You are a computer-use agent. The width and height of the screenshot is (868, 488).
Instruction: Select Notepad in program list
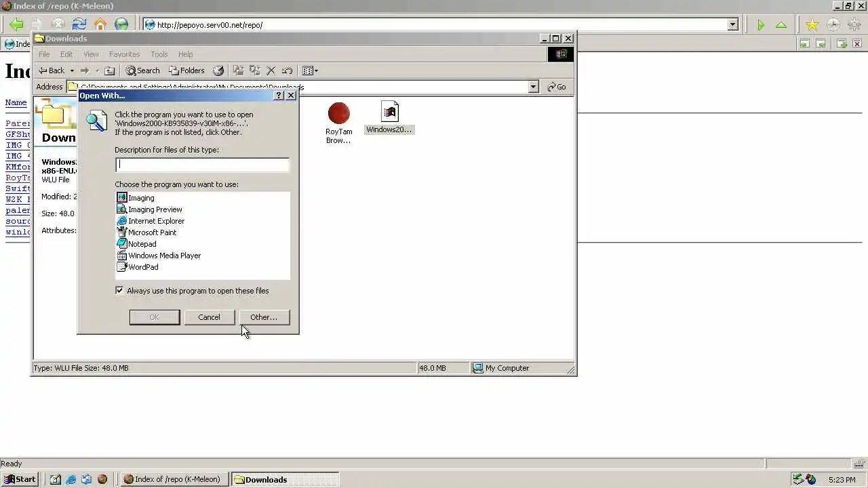136,244
